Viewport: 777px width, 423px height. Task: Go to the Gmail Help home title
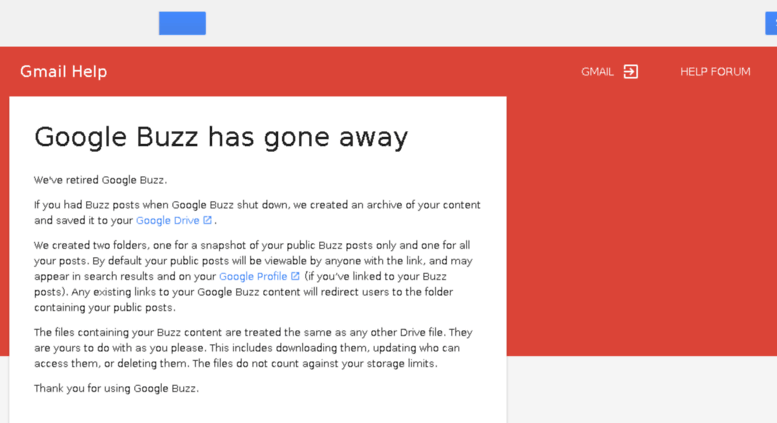click(x=63, y=72)
